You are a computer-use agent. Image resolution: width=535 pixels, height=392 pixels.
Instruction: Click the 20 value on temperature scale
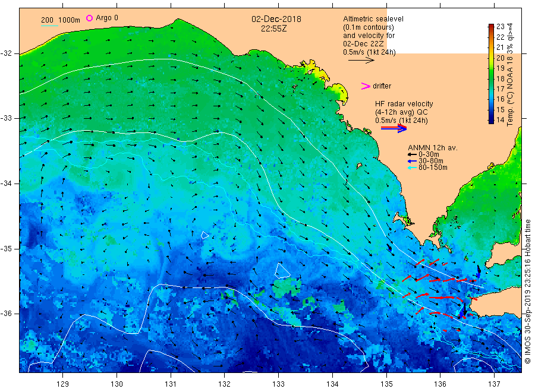500,58
